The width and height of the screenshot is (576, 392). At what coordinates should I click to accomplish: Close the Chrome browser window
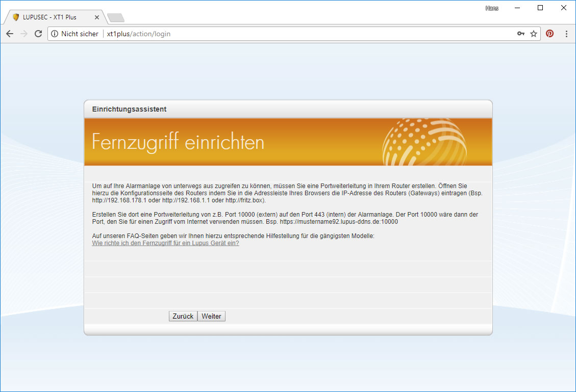click(564, 8)
